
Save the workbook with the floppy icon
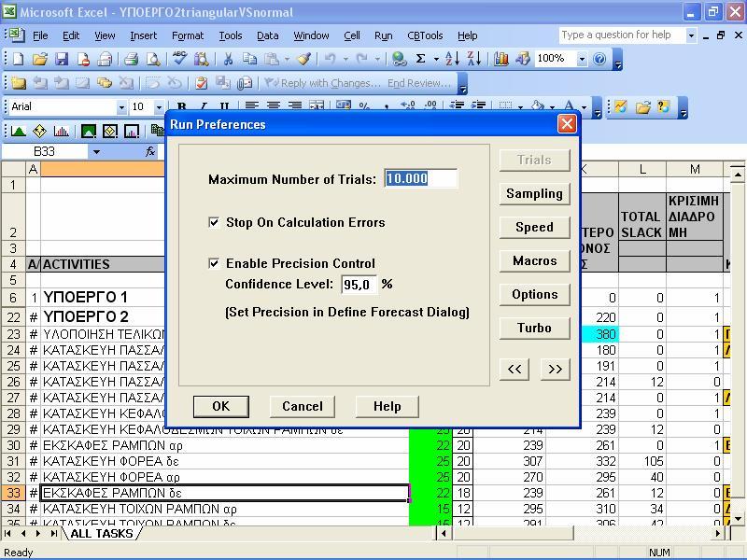[62, 59]
